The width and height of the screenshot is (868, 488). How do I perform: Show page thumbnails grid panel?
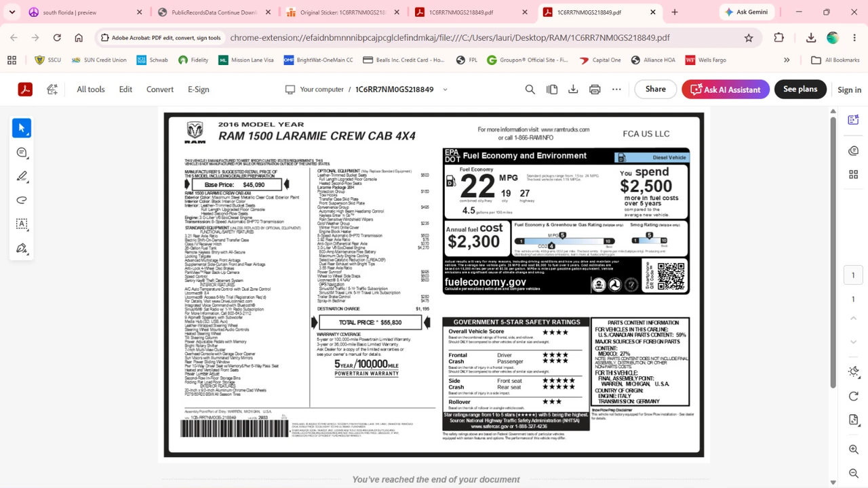854,175
